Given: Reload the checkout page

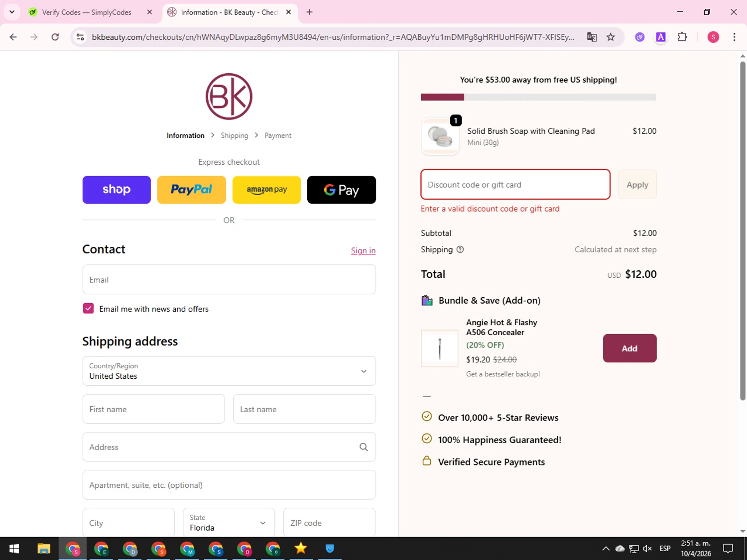Looking at the screenshot, I should point(55,37).
